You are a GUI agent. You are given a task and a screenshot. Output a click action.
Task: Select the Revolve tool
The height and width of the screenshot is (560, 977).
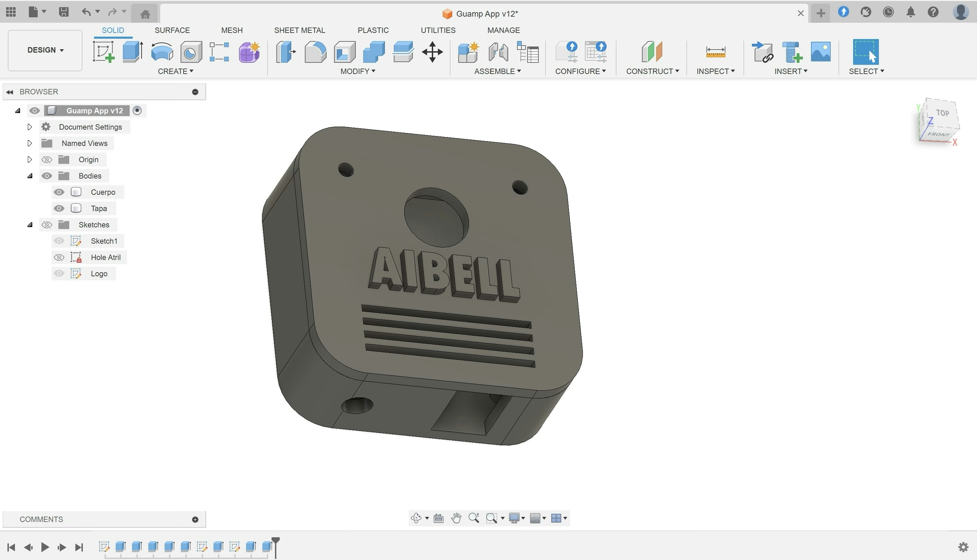tap(162, 52)
